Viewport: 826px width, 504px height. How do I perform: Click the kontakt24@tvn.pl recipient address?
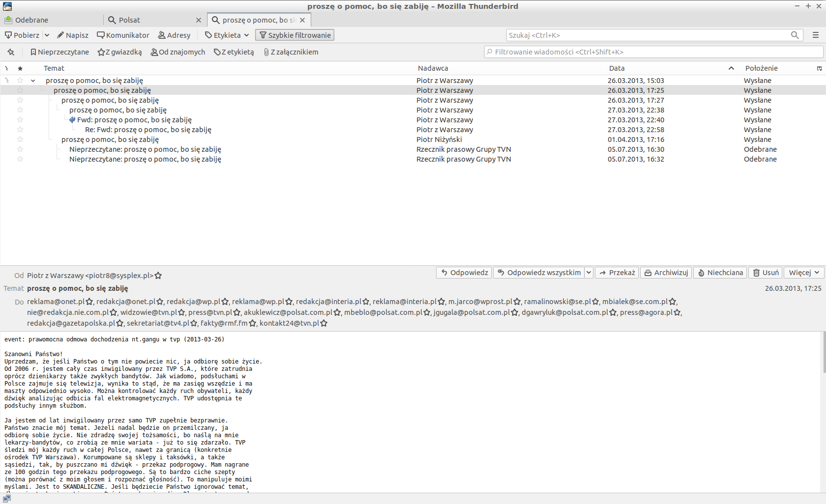(289, 323)
